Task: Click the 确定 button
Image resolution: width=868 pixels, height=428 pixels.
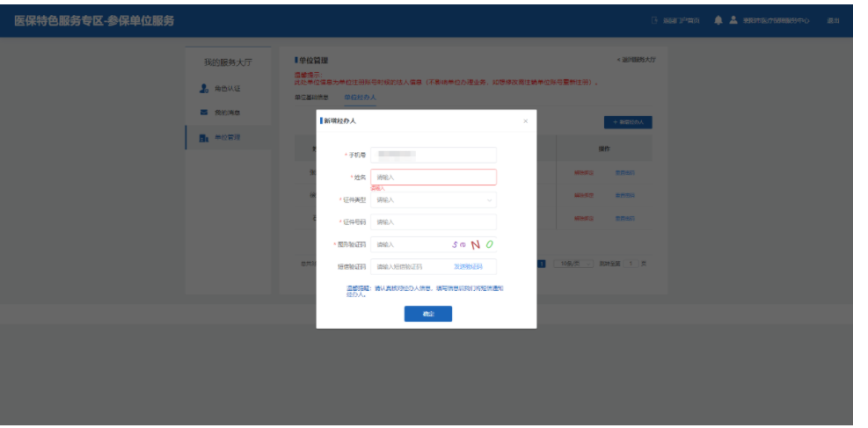Action: click(428, 314)
